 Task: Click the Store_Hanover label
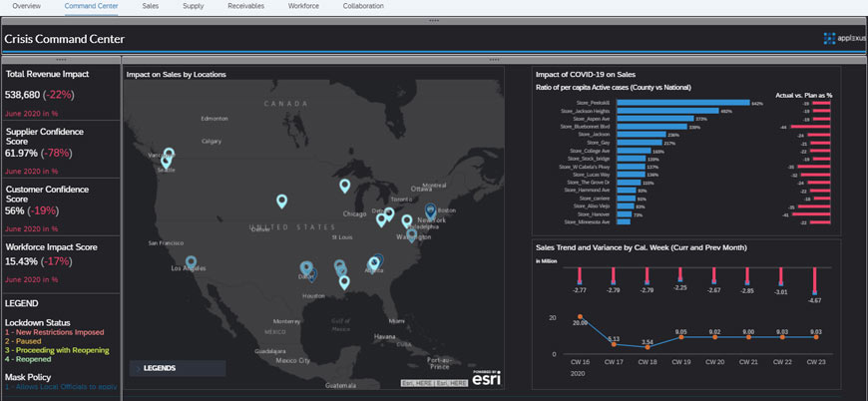pyautogui.click(x=594, y=214)
